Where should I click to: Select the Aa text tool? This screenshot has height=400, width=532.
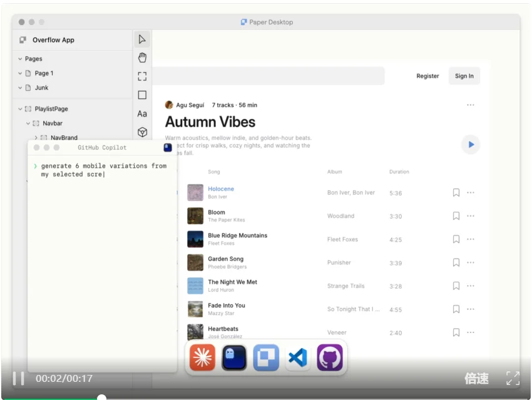(142, 113)
